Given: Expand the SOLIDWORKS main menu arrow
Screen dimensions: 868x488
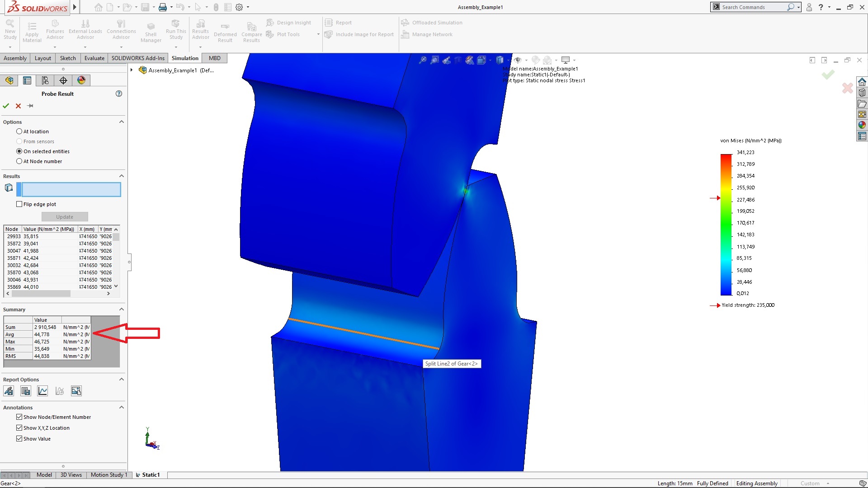Looking at the screenshot, I should tap(75, 7).
